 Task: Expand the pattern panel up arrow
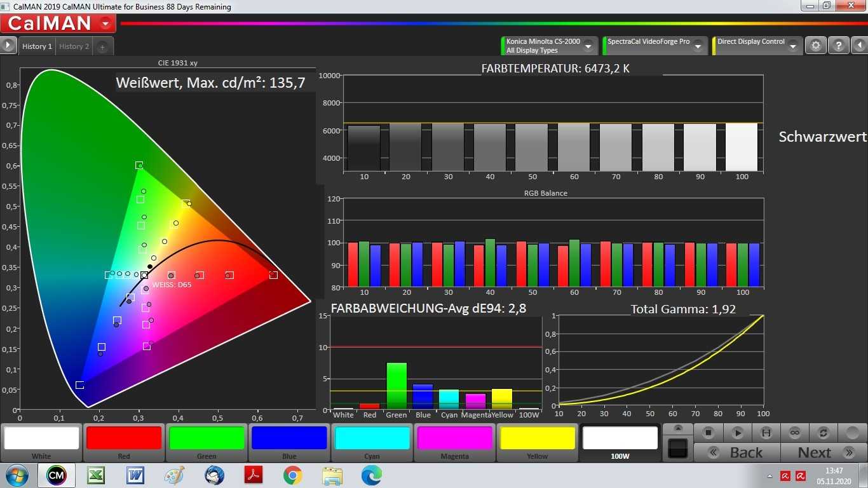click(678, 428)
